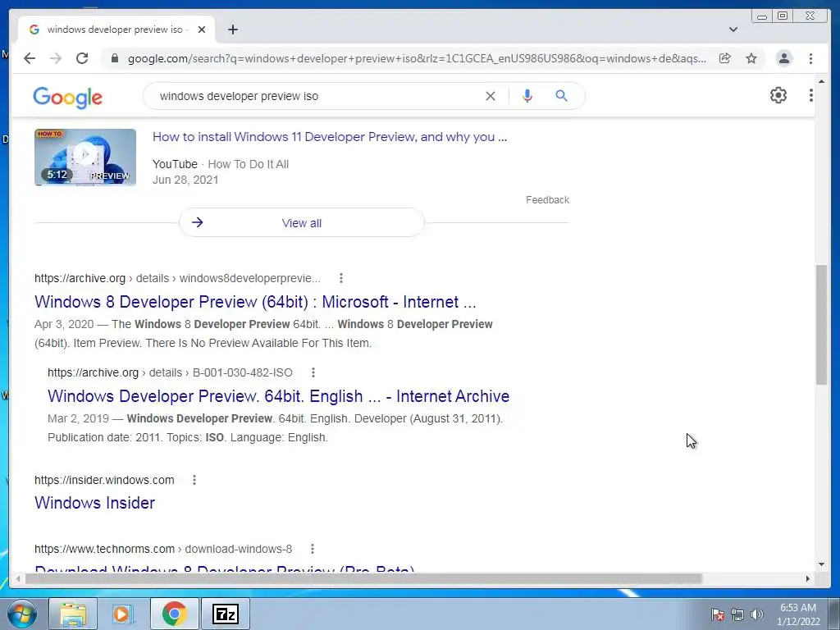Click the horizontal scrollbar thumb
The width and height of the screenshot is (840, 630).
click(363, 578)
